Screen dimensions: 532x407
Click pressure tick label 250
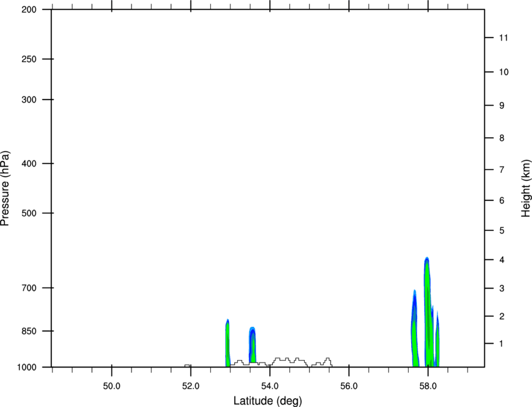(29, 59)
